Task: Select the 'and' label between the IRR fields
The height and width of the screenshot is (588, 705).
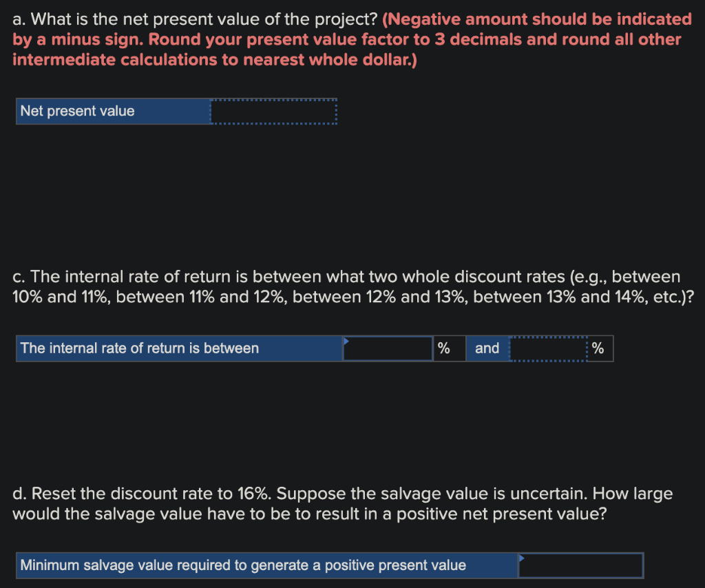Action: pyautogui.click(x=487, y=348)
